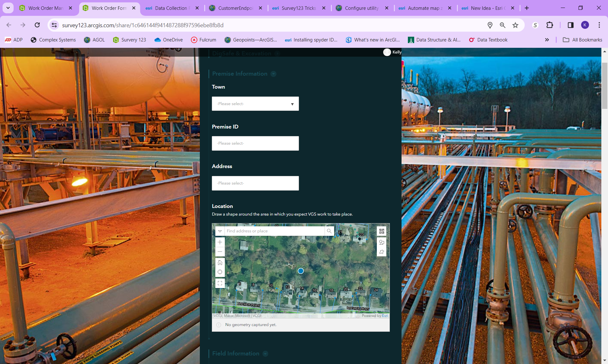608x364 pixels.
Task: Select the shape drawing tool on the map
Action: tap(381, 242)
